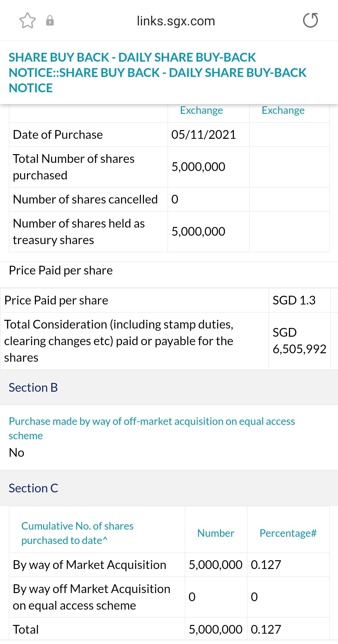
Task: Select the Section B heading
Action: 33,388
